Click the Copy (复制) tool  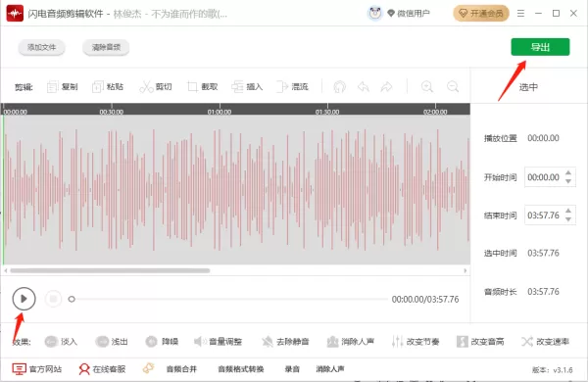[63, 87]
